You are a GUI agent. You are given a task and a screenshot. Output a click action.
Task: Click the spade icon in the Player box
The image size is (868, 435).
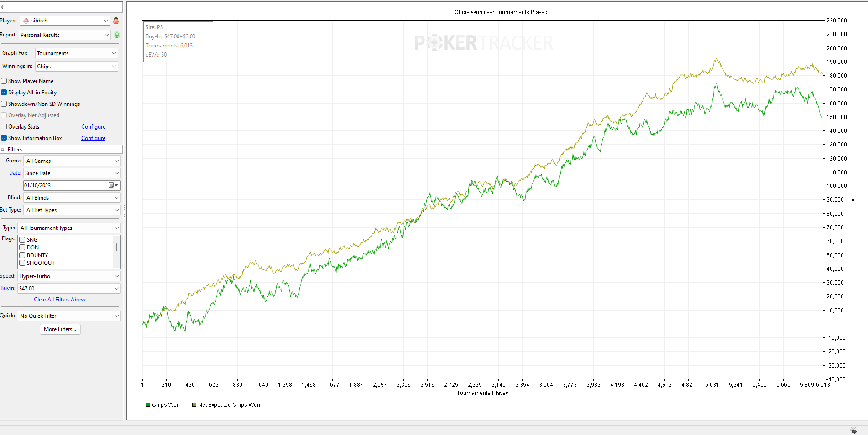(x=26, y=21)
